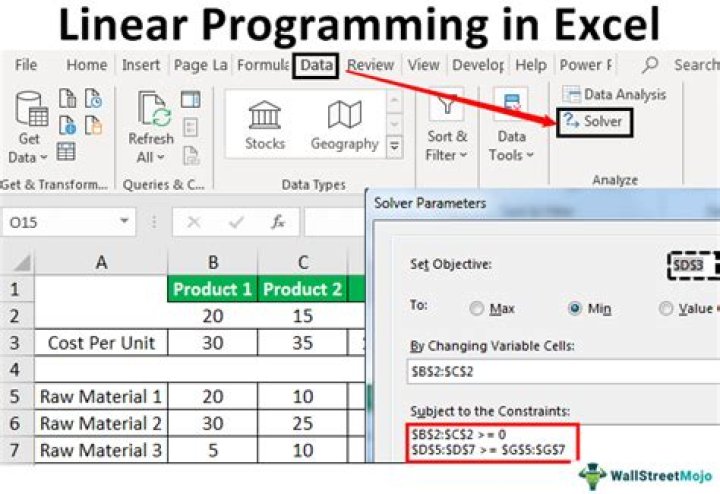This screenshot has height=494, width=720.
Task: Switch to the Review tab
Action: (x=370, y=65)
